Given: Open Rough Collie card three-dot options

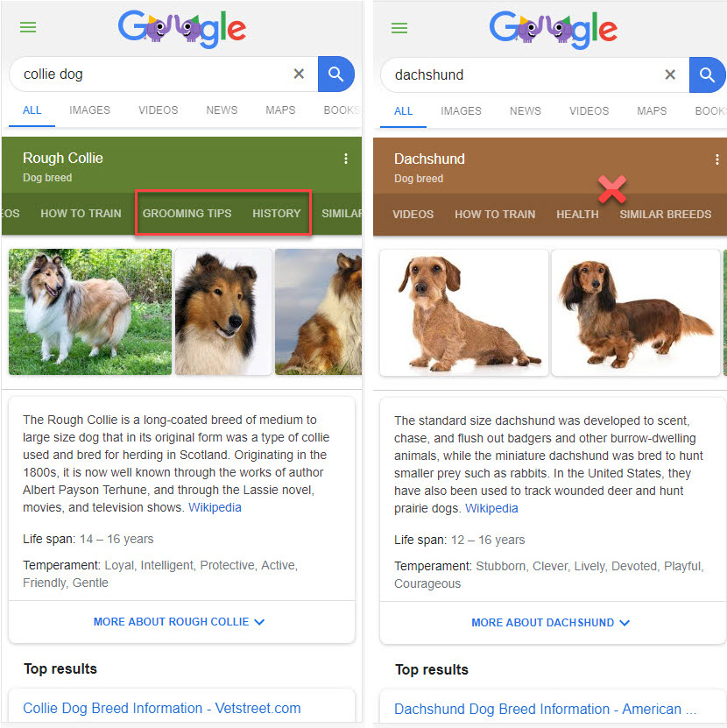Looking at the screenshot, I should 346,159.
